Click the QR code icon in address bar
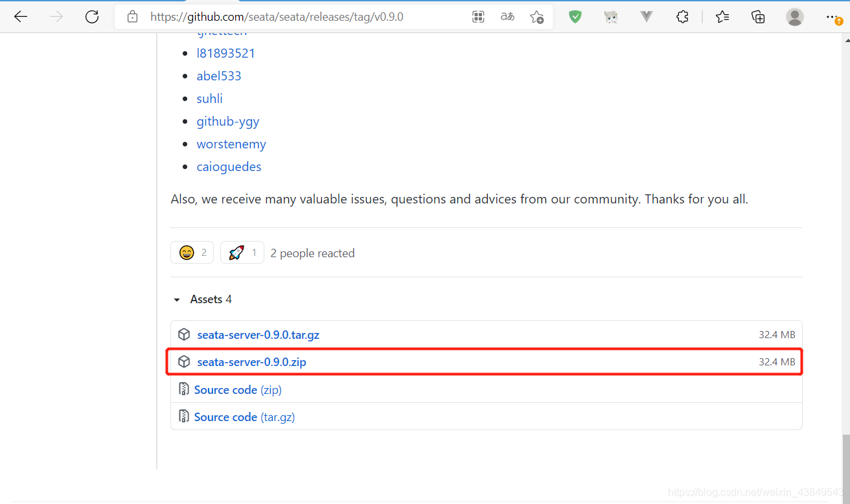This screenshot has width=850, height=504. point(478,17)
